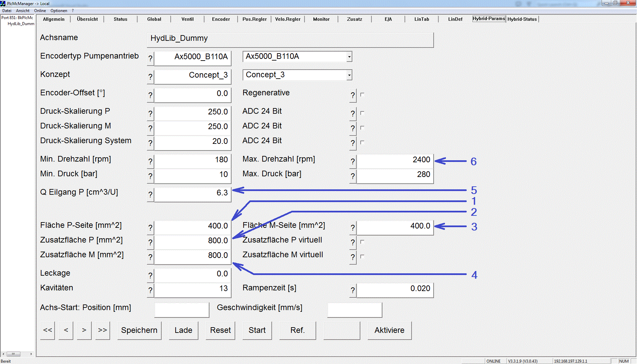The image size is (637, 364).
Task: Click the '?' help for Fläche M-Seite
Action: point(353,228)
